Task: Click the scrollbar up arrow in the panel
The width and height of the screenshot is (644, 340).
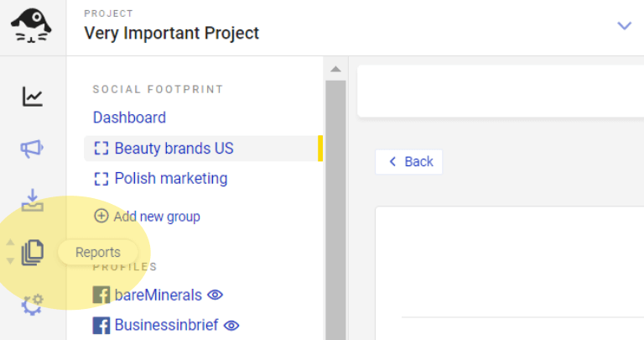Action: pos(335,69)
